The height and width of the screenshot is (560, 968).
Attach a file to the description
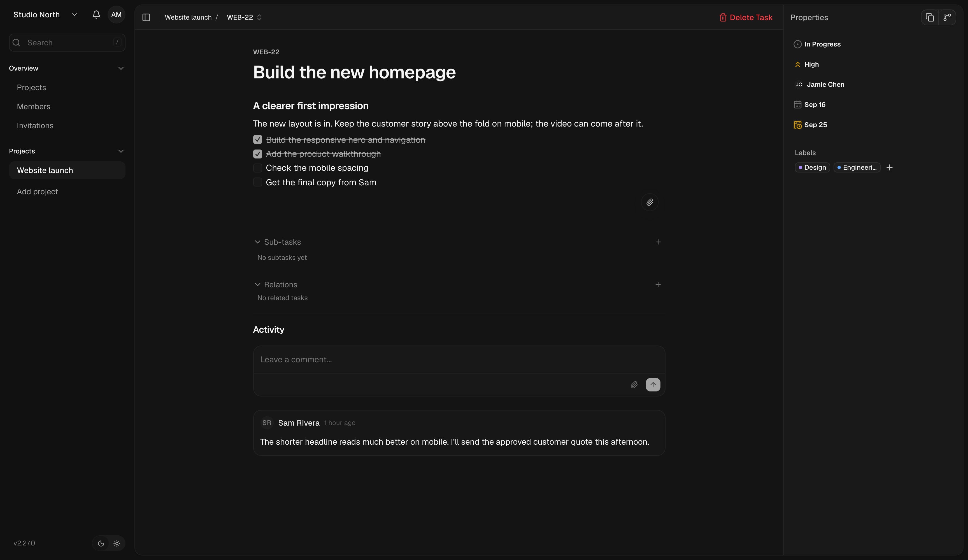(650, 202)
